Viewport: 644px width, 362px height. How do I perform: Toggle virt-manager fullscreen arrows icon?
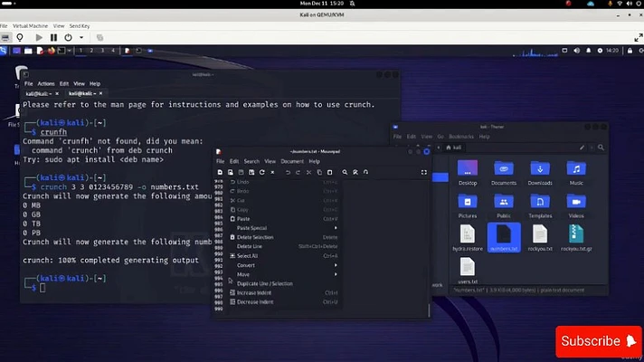pos(639,38)
